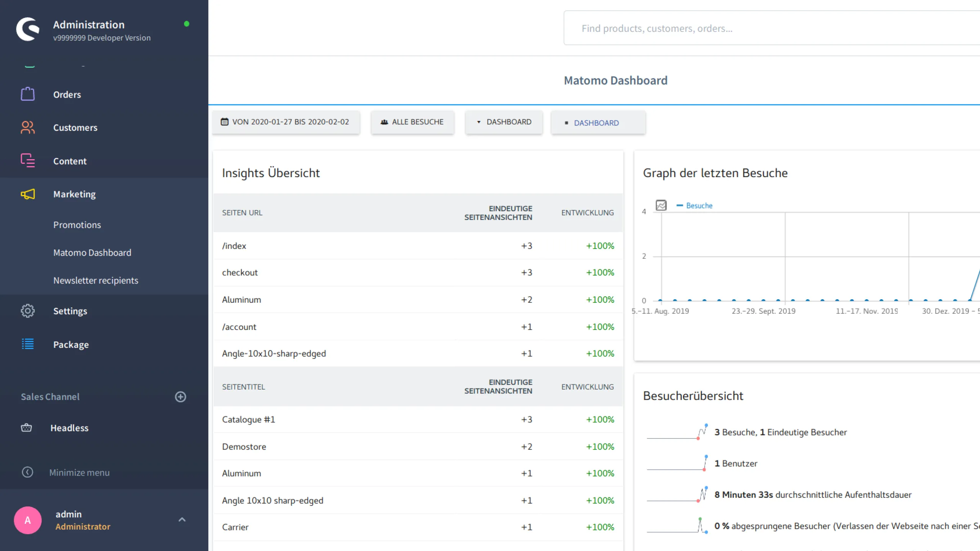Open the DASHBOARD dropdown with arrow
Viewport: 980px width, 551px height.
pos(504,122)
